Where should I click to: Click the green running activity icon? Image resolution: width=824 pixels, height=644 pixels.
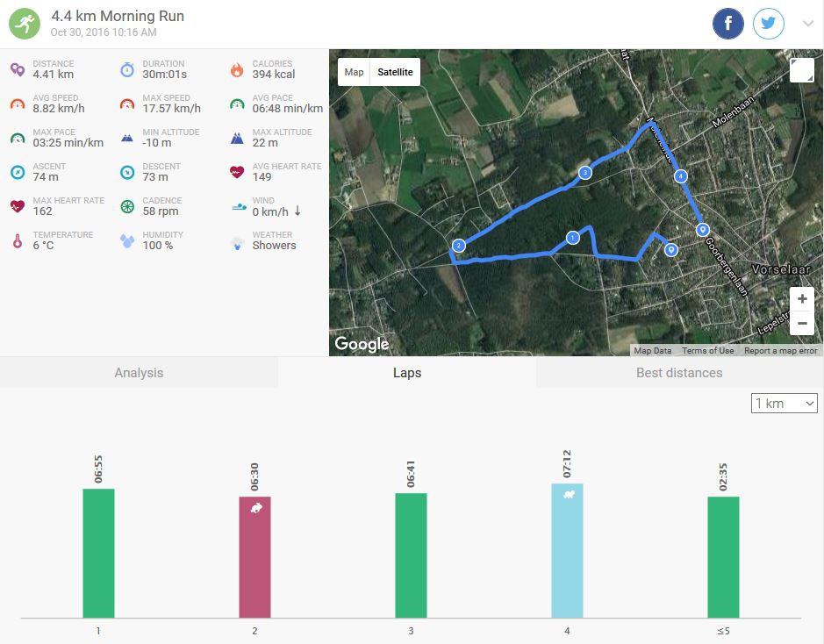[x=25, y=24]
